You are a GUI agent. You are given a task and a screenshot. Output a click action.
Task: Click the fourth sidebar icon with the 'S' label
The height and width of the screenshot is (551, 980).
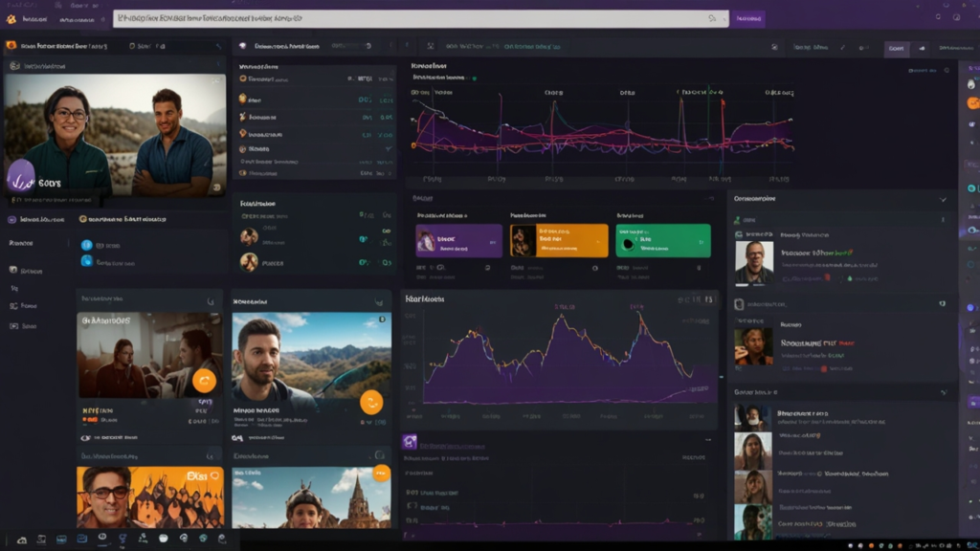13,326
